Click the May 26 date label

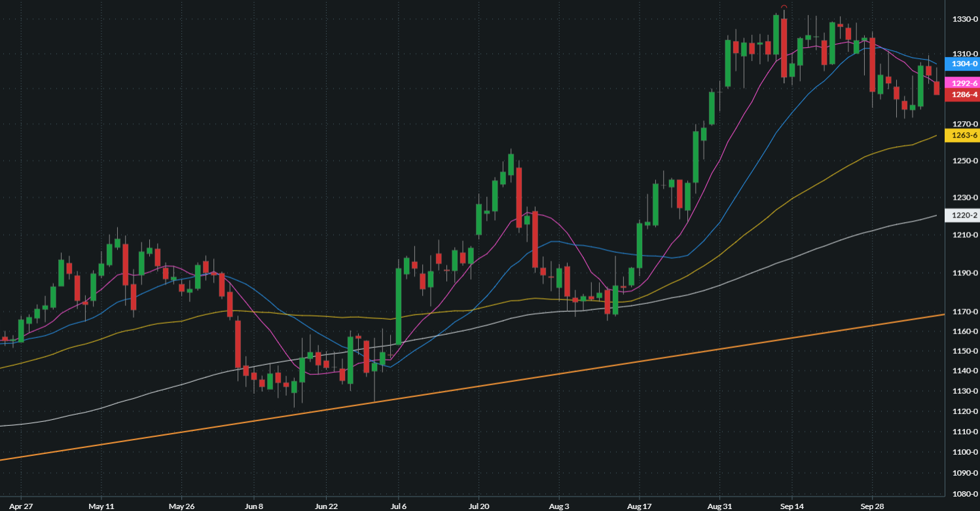pyautogui.click(x=181, y=506)
